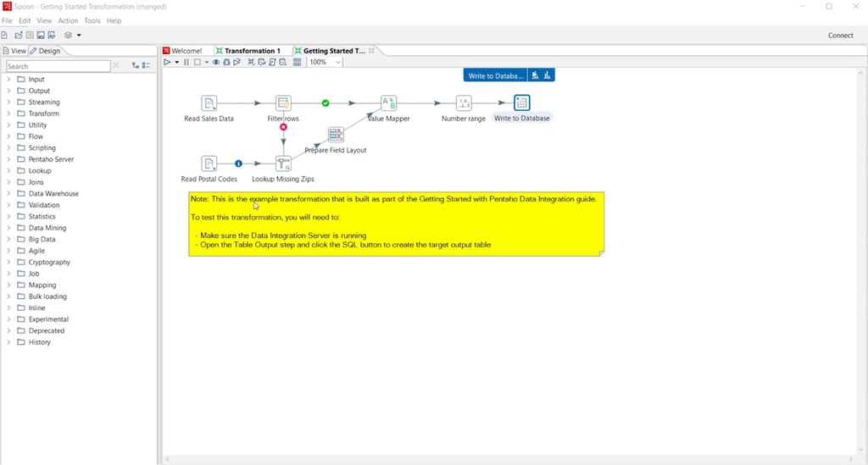The height and width of the screenshot is (465, 868).
Task: Click the green true-condition hop marker
Action: pyautogui.click(x=325, y=103)
